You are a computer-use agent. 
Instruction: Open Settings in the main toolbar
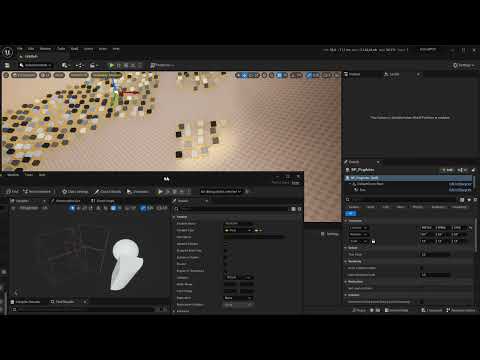(x=464, y=65)
